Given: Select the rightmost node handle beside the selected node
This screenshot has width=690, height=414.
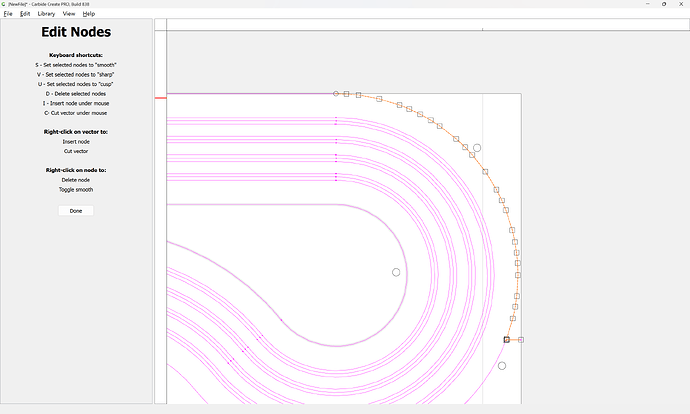Looking at the screenshot, I should [521, 340].
